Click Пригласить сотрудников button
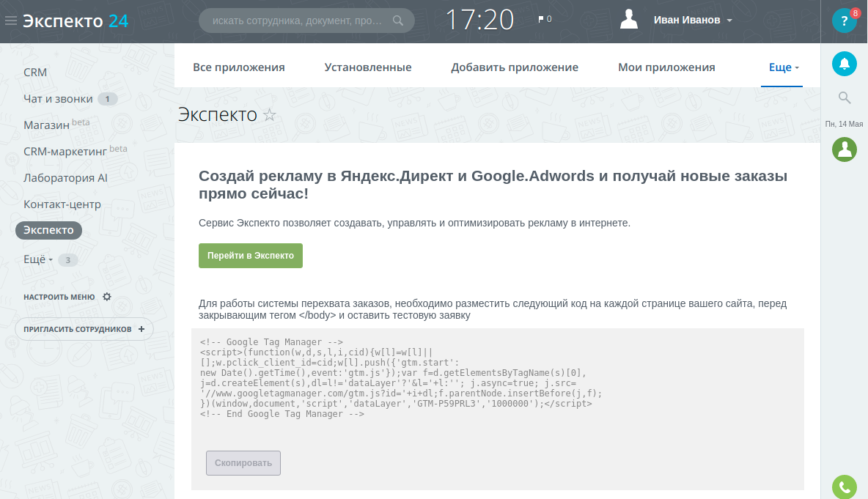868x499 pixels. (84, 329)
